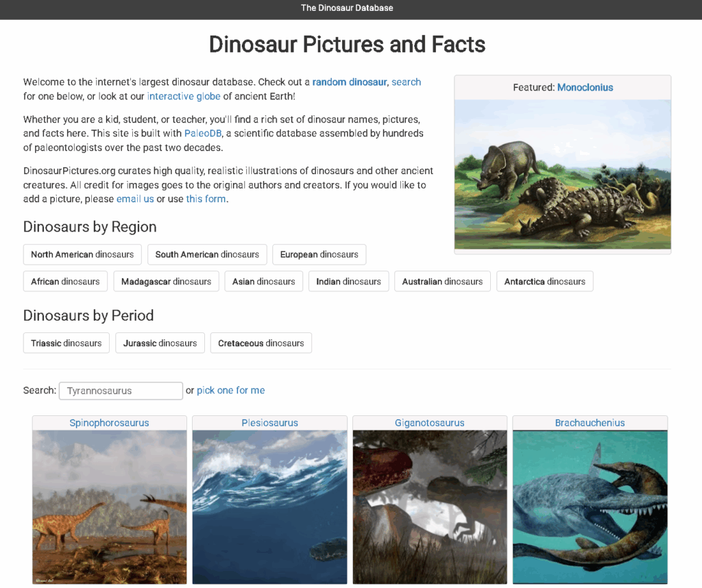Click the Dinosaur Database header title
This screenshot has width=702, height=588.
347,8
